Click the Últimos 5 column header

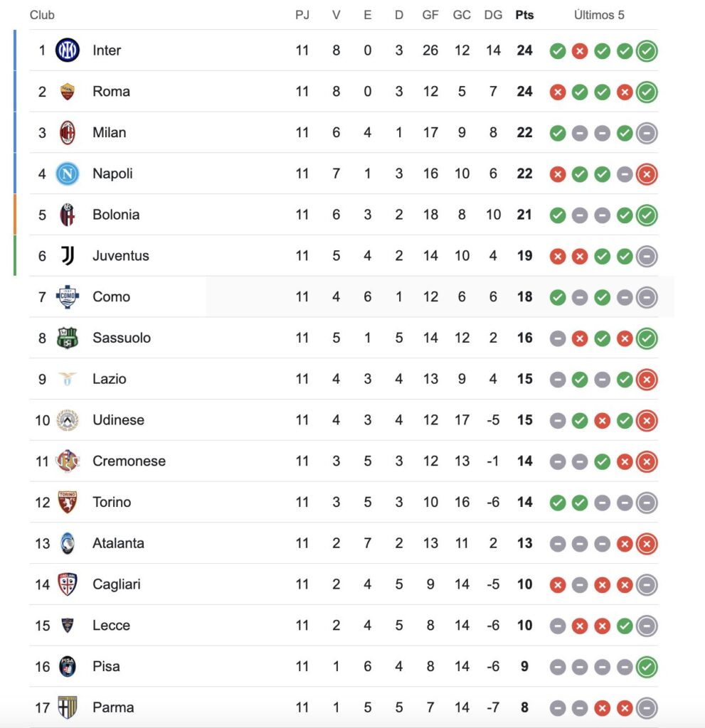[599, 15]
